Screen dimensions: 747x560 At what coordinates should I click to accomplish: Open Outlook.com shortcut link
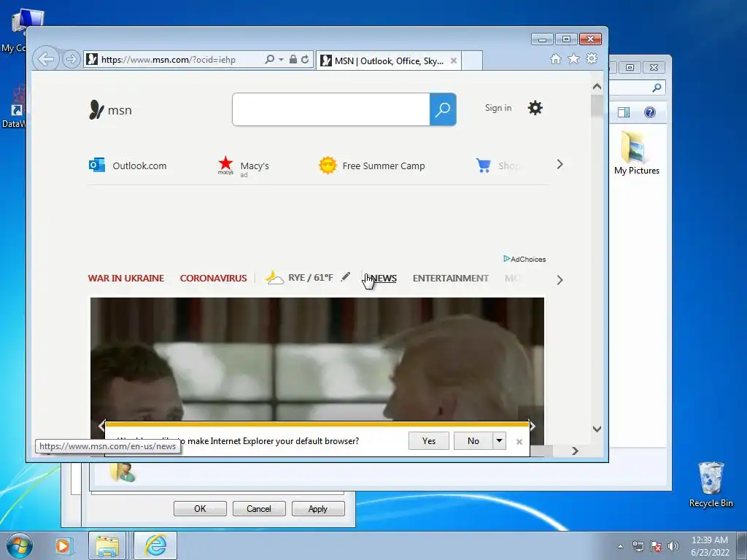[x=128, y=166]
